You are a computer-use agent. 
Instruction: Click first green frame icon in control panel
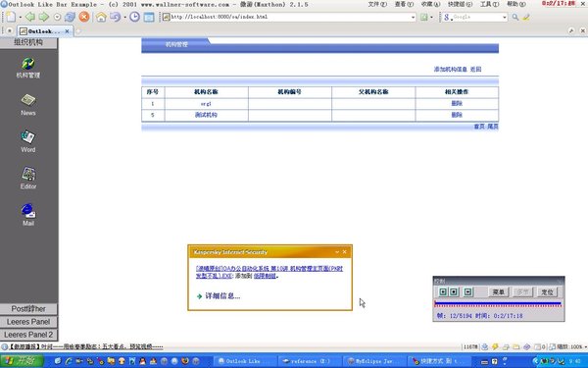[443, 291]
